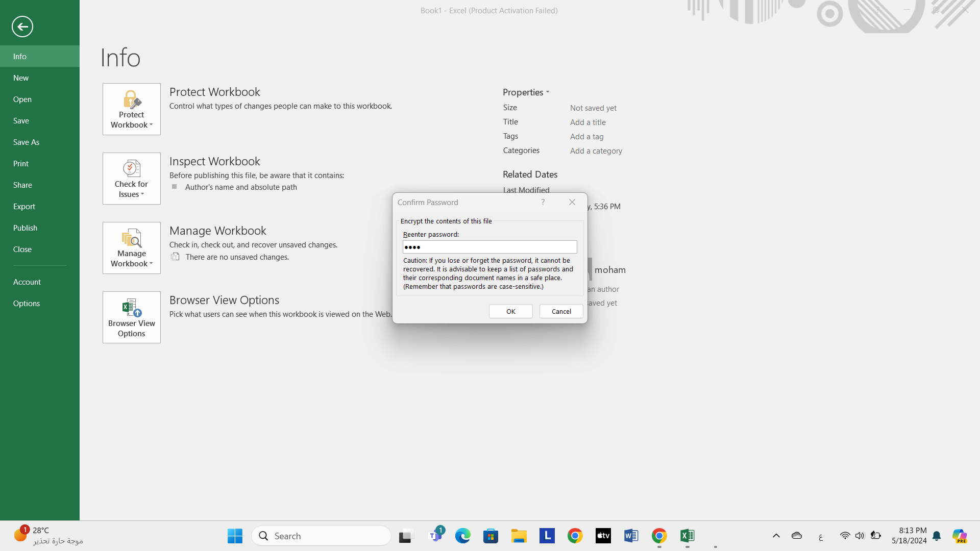Cancel the Confirm Password dialog
The image size is (980, 551).
click(x=561, y=311)
